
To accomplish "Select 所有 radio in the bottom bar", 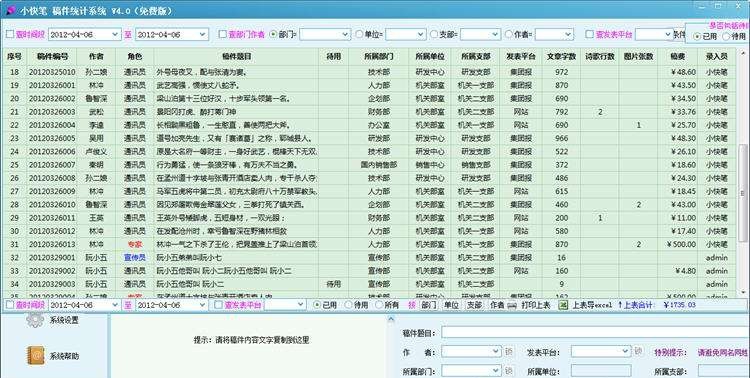I will click(379, 305).
